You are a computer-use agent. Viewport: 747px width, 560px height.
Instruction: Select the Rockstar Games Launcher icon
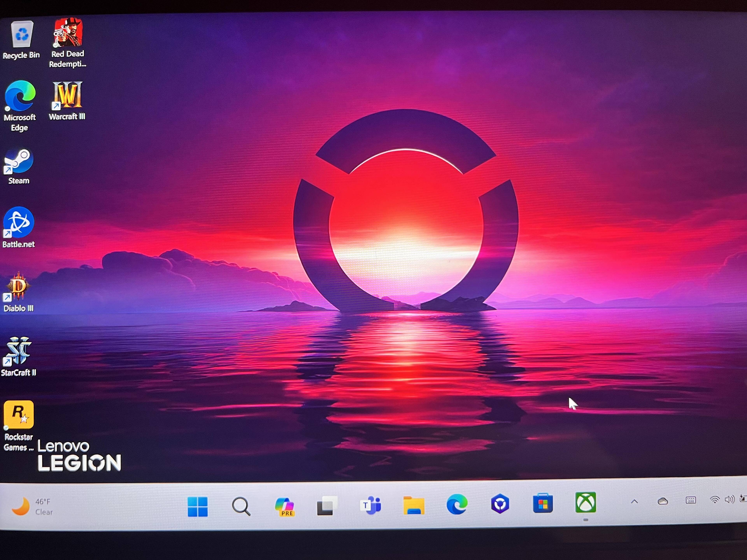(18, 415)
